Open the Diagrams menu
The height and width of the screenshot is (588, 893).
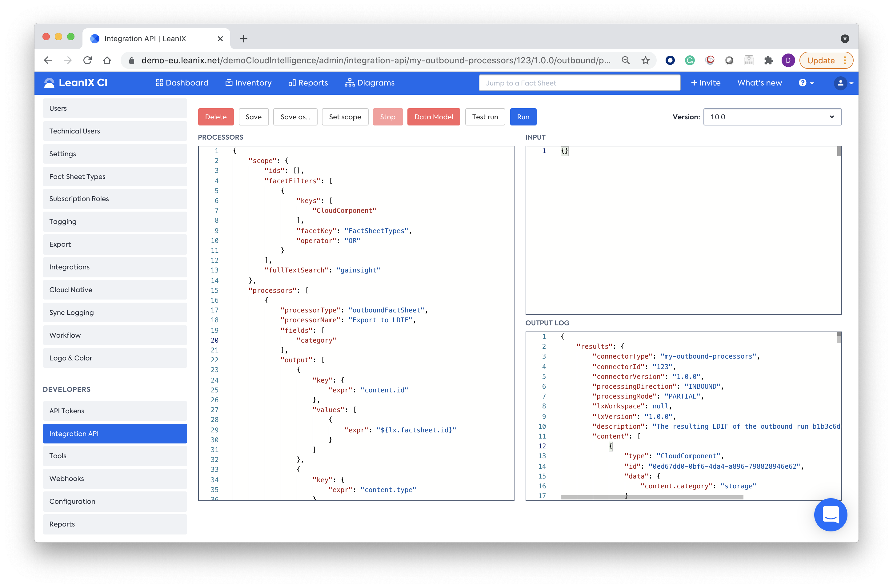(370, 83)
